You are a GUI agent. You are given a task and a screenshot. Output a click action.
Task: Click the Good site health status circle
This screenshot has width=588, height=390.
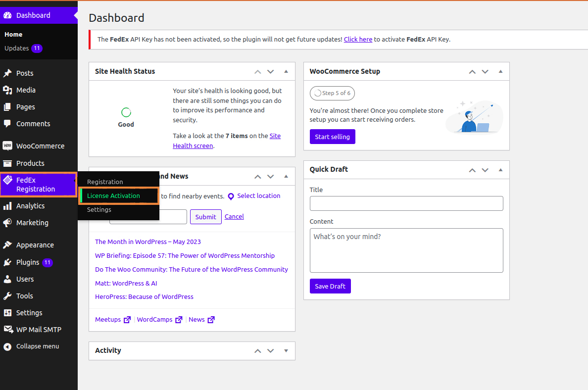point(126,112)
